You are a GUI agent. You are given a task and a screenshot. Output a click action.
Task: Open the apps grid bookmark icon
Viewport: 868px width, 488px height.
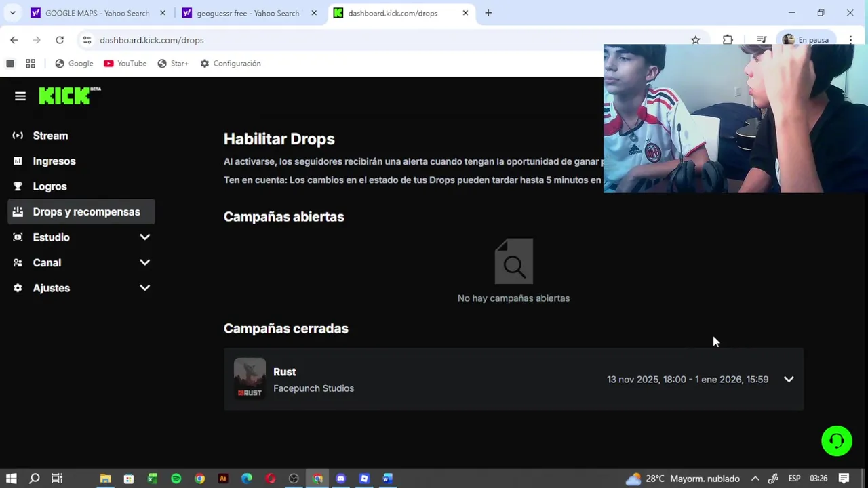[31, 64]
